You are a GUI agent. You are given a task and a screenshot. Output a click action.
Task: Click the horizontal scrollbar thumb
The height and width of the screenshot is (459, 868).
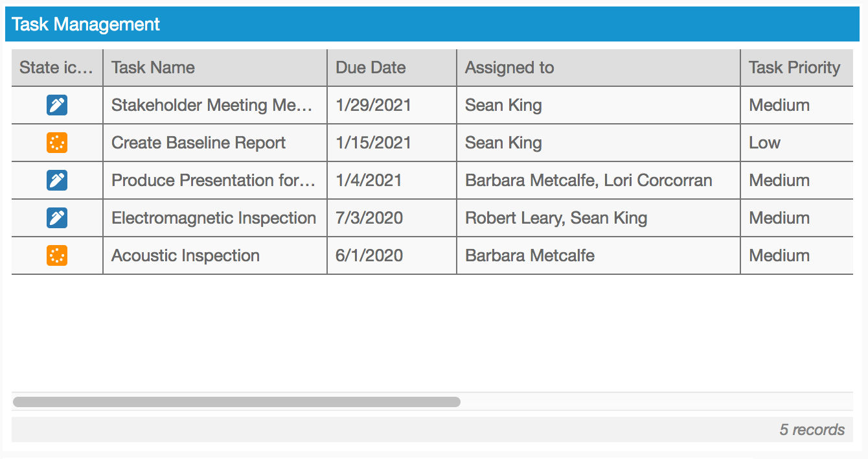tap(236, 402)
